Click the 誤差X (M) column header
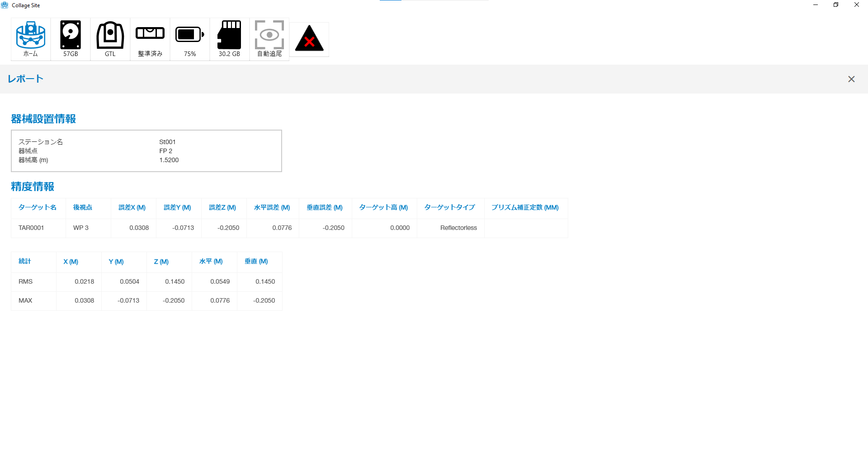Image resolution: width=868 pixels, height=468 pixels. 132,207
